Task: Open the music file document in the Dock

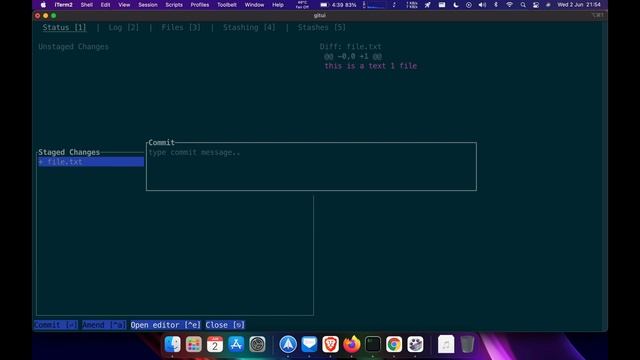Action: tap(446, 344)
